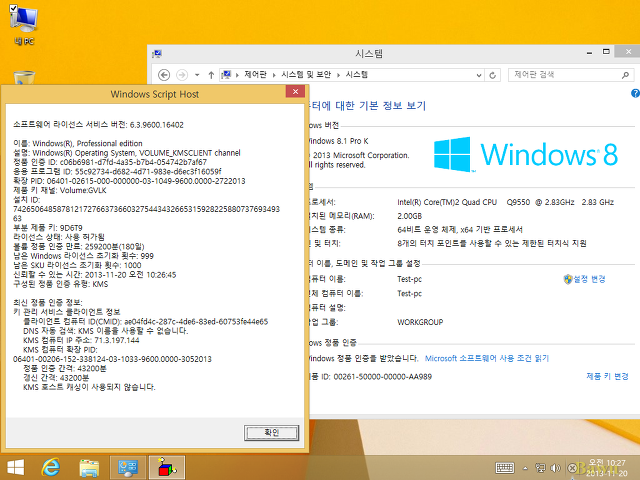640x480 pixels.
Task: Click '2.00GB' memory value
Action: click(x=409, y=216)
